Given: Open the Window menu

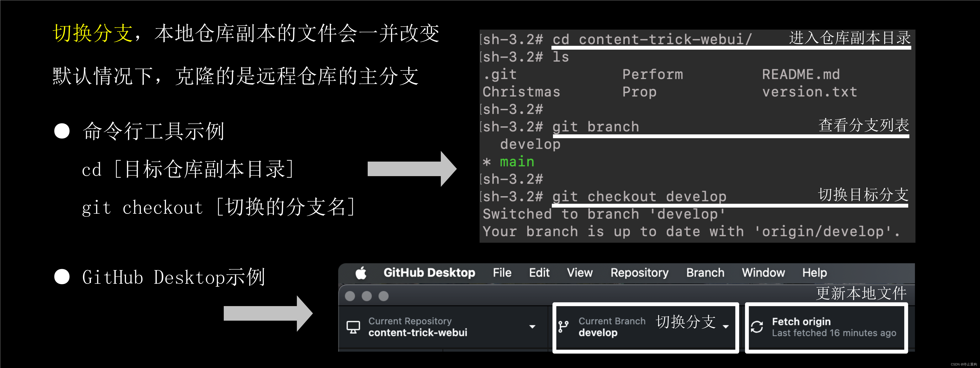Looking at the screenshot, I should (763, 273).
